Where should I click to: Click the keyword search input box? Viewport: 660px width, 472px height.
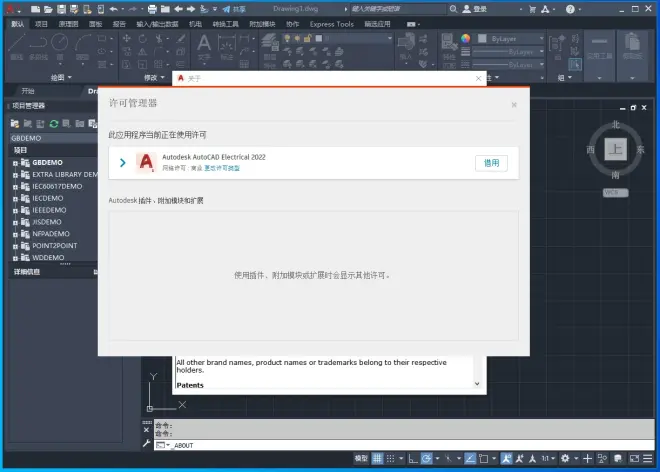397,9
